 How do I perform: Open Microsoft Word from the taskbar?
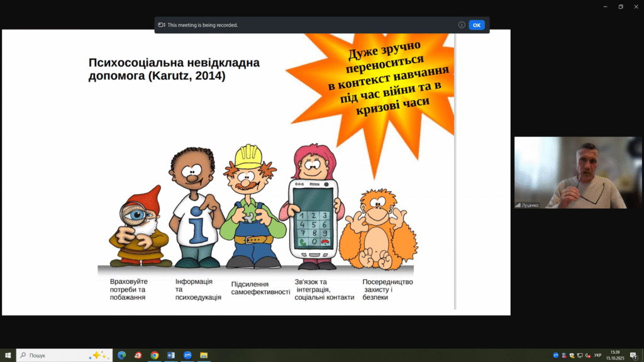pyautogui.click(x=170, y=355)
